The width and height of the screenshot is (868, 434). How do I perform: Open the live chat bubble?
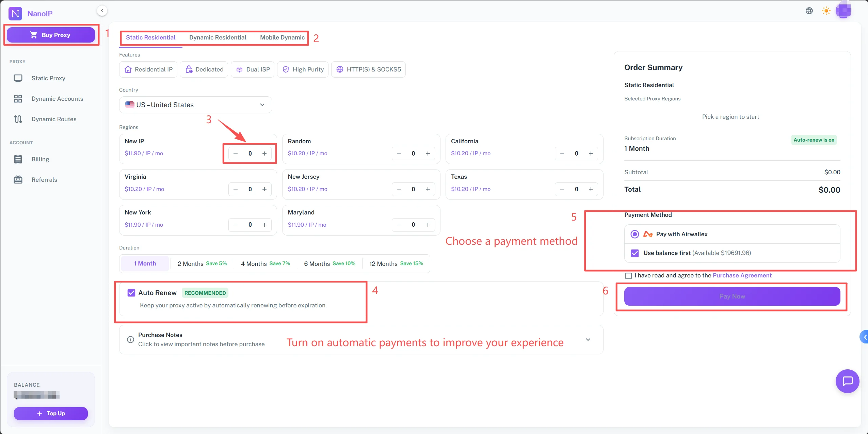(847, 381)
